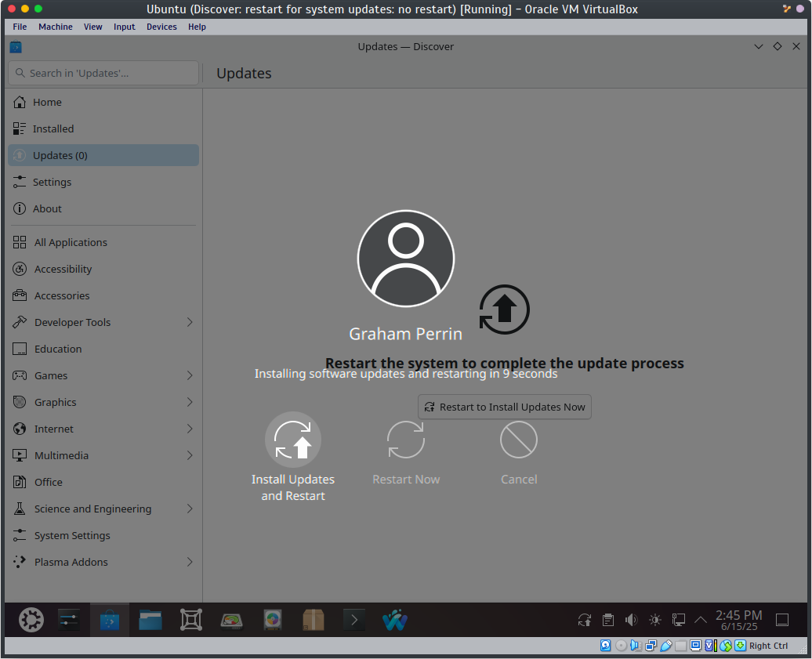Viewport: 812px width, 659px height.
Task: Click the green arrow host key indicator
Action: click(741, 646)
